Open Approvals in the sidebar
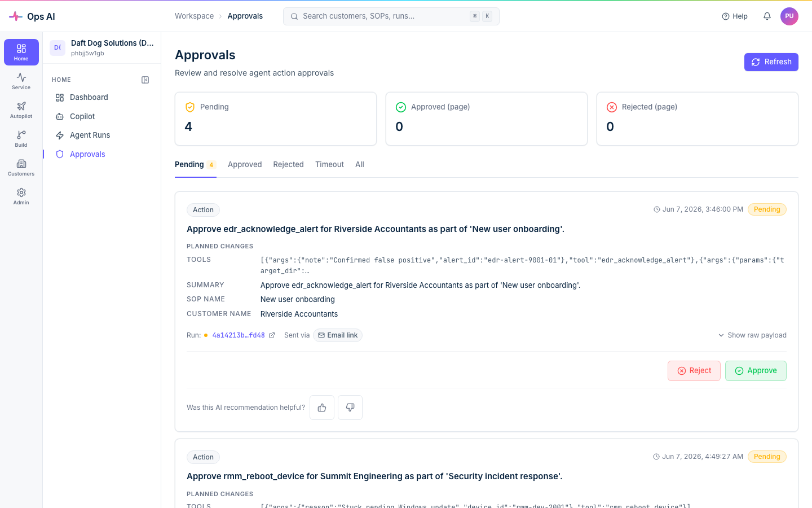The image size is (812, 508). 101,154
